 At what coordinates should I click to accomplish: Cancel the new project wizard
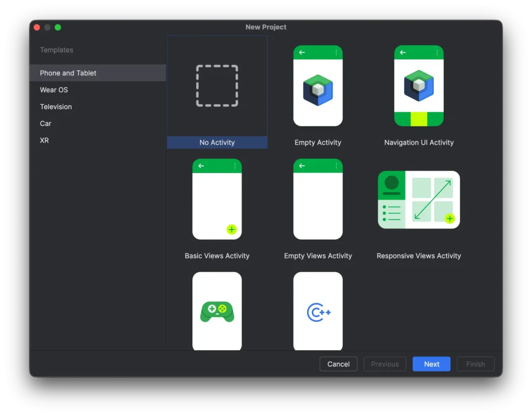tap(338, 364)
